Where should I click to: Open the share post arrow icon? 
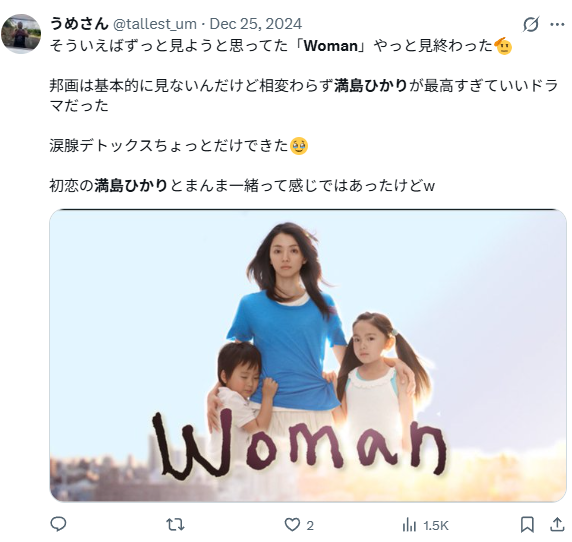pyautogui.click(x=557, y=524)
